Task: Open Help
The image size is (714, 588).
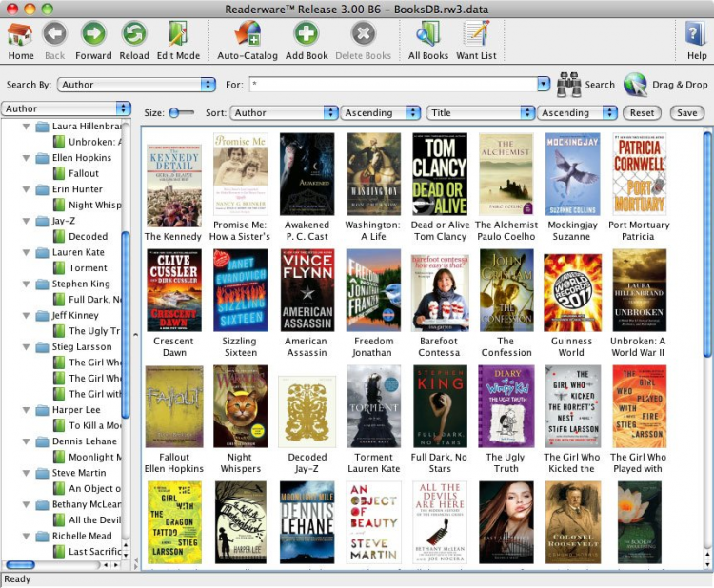Action: point(697,34)
